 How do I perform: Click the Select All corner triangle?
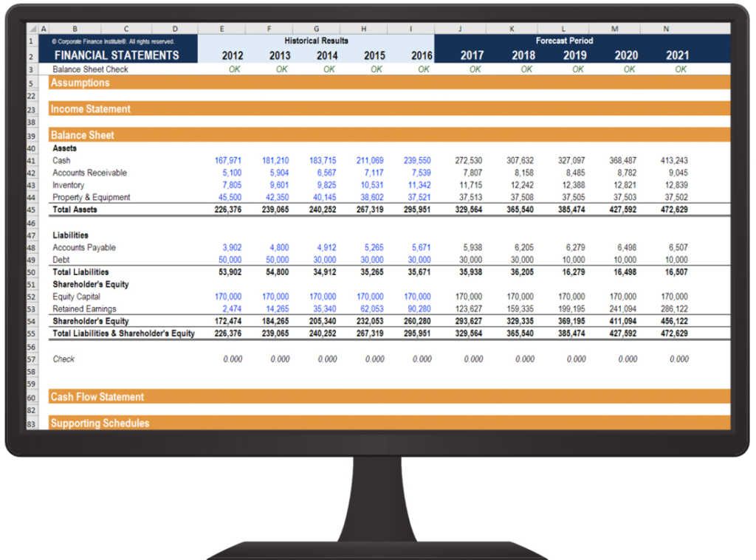point(32,29)
